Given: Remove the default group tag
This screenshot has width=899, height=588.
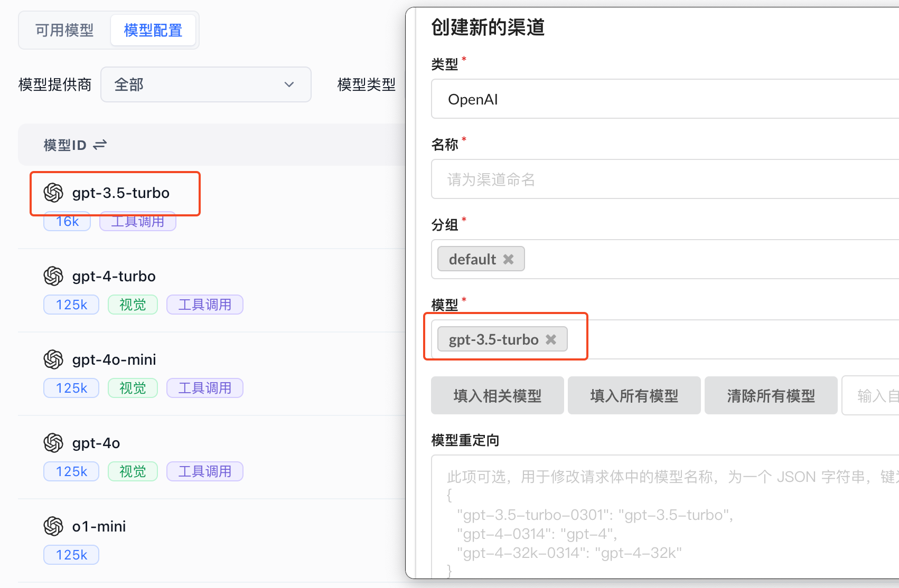Looking at the screenshot, I should click(508, 259).
